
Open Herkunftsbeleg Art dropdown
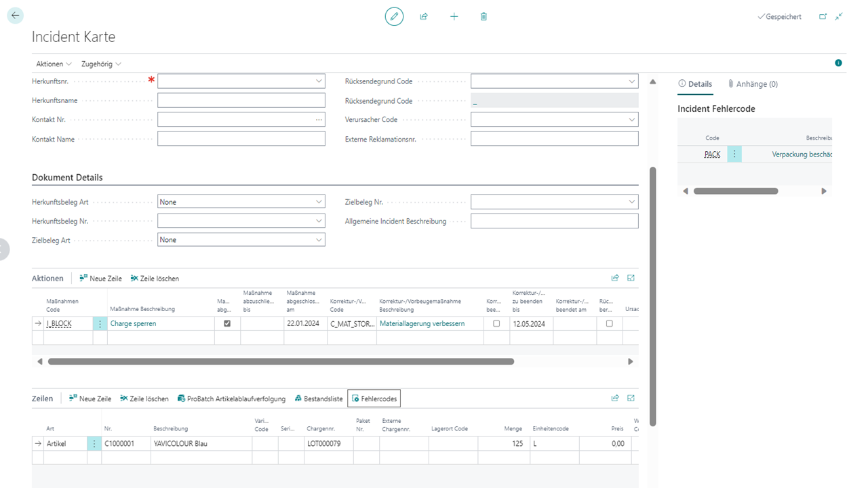point(319,202)
